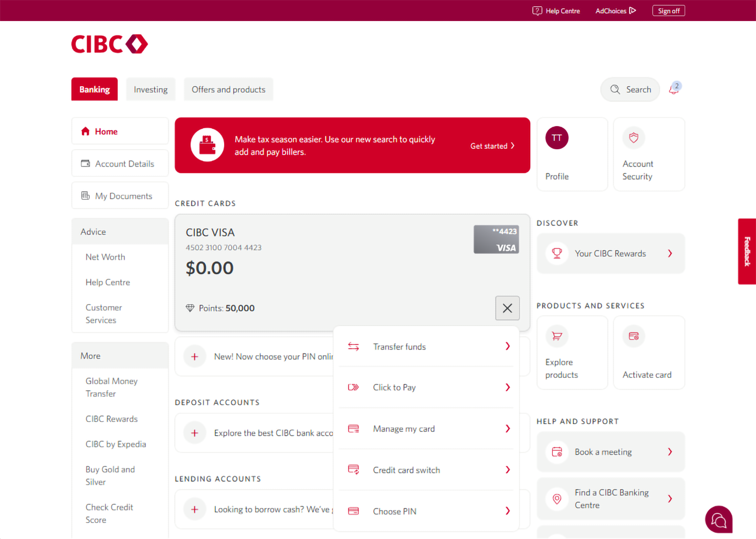Open Global Money Transfer link
Viewport: 756px width, 539px height.
pos(111,387)
